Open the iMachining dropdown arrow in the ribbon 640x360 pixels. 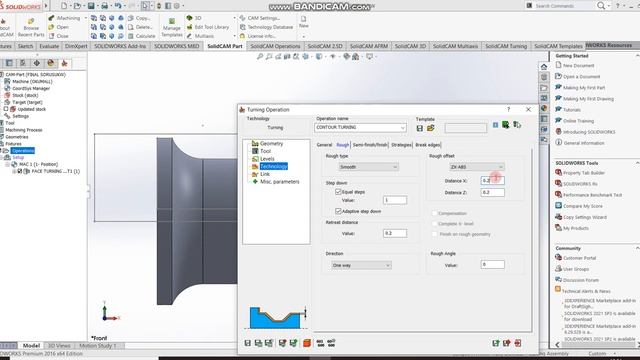[x=85, y=18]
